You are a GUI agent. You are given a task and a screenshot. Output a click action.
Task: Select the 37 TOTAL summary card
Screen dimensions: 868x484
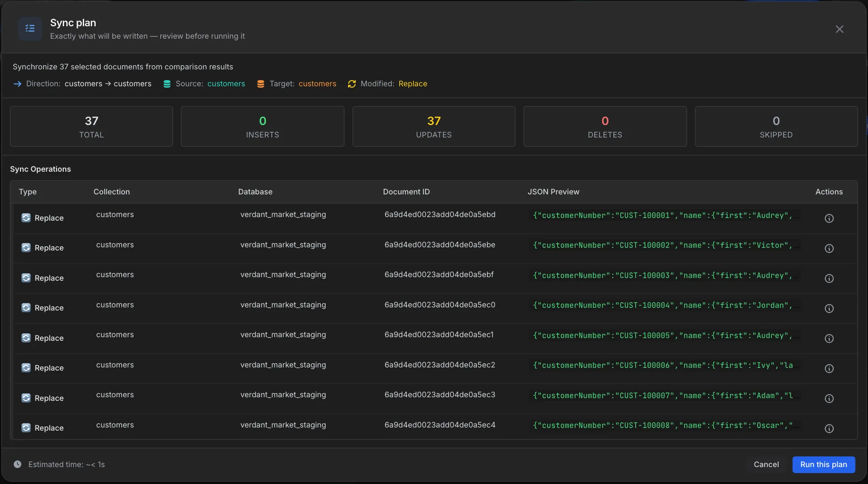[x=91, y=126]
